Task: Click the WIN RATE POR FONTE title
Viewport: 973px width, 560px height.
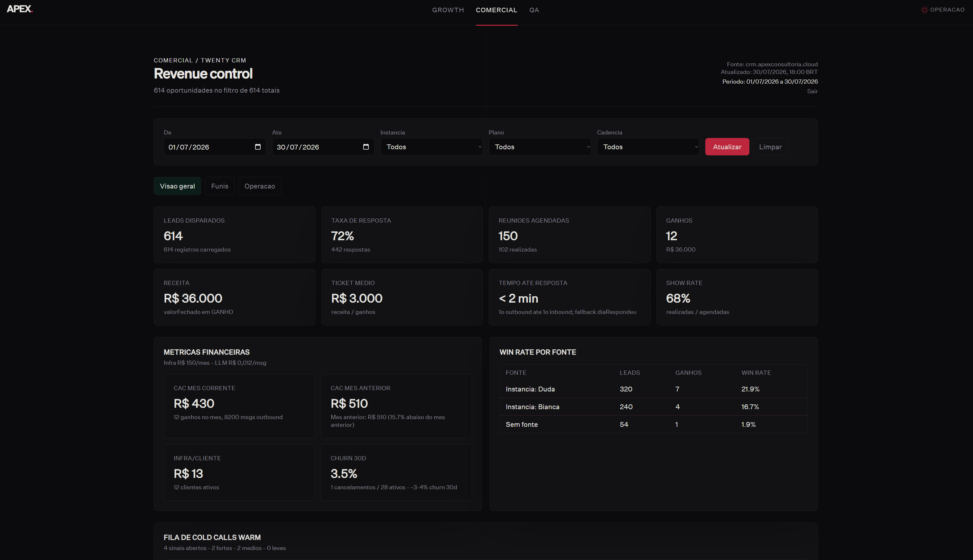Action: point(537,352)
